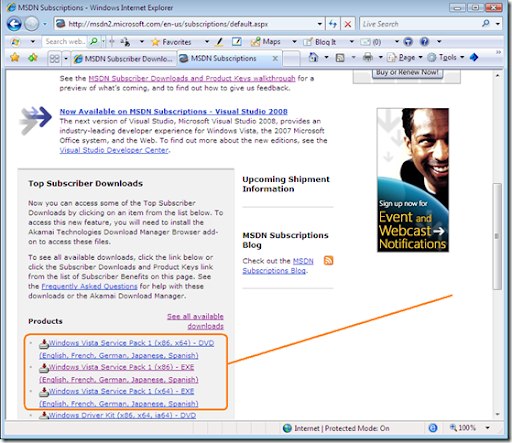Follow the Visual Studio Developer Center link

114,150
